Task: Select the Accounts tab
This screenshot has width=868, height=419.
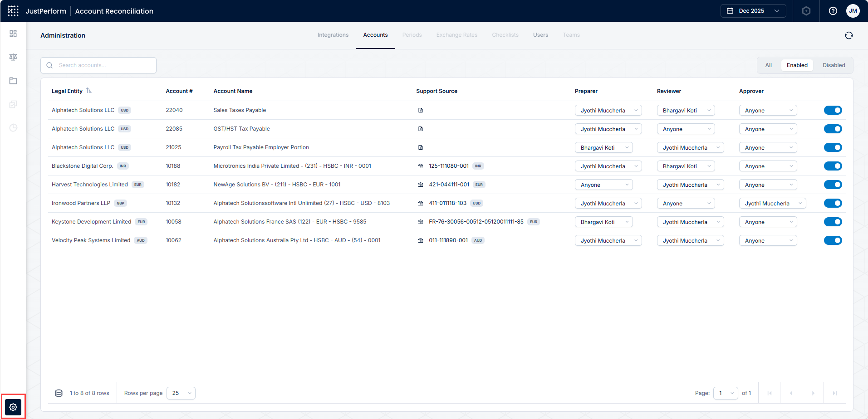Action: click(x=376, y=35)
